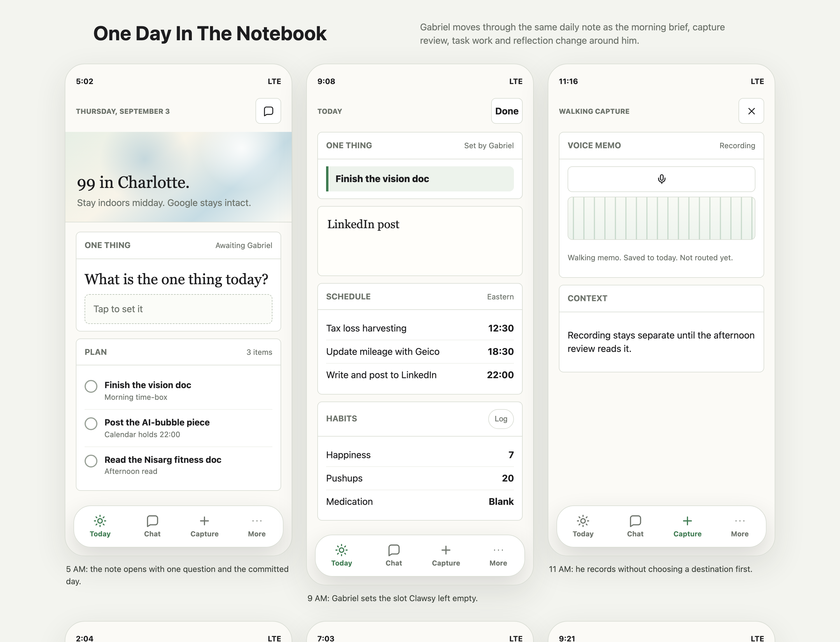Open the Tax loss harvesting schedule row
This screenshot has width=840, height=642.
420,328
